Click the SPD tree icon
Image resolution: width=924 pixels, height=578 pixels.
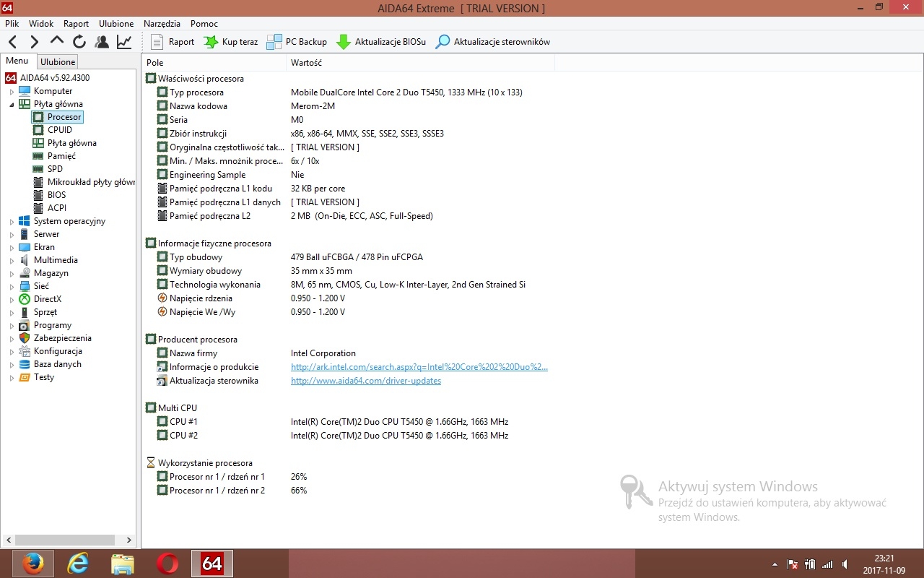click(38, 169)
